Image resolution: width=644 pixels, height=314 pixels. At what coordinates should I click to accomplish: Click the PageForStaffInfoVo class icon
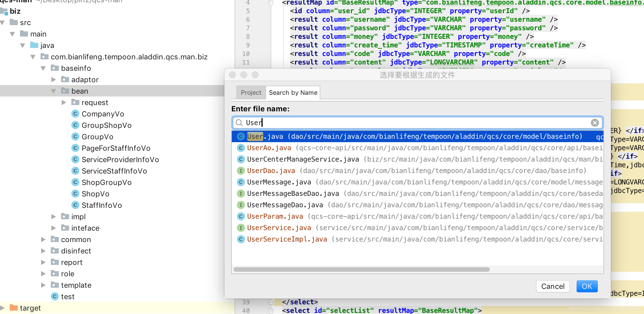[x=75, y=148]
